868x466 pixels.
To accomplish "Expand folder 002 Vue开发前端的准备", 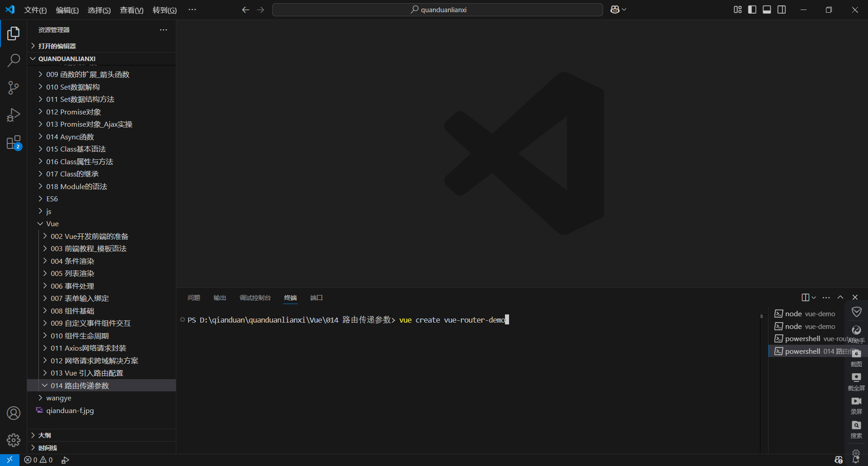I will (102, 236).
